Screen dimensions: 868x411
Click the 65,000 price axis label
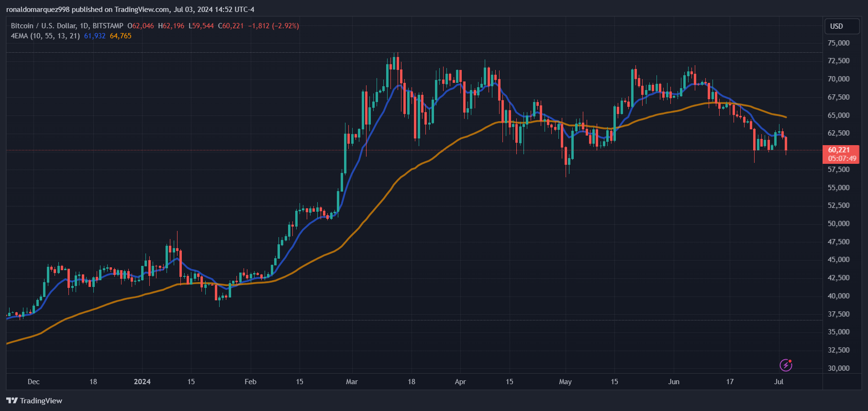point(838,115)
